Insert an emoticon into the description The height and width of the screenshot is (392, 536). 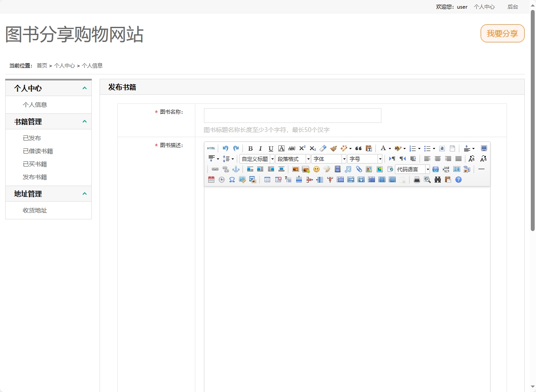316,170
